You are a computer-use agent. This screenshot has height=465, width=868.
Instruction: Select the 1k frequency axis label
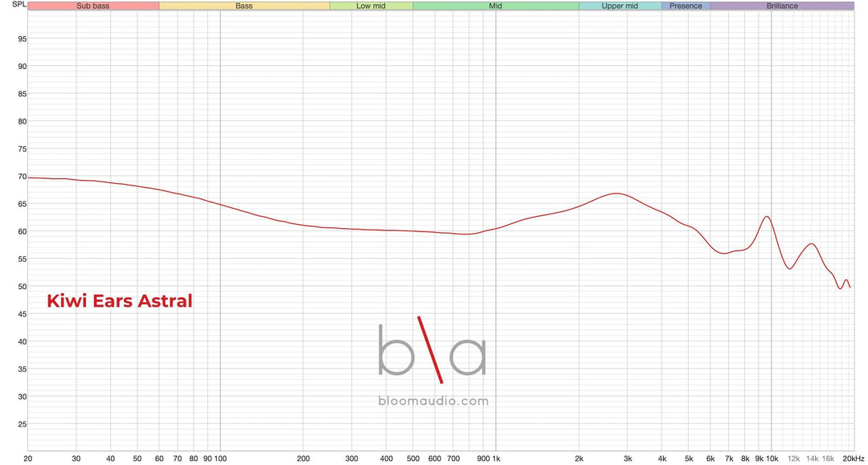pyautogui.click(x=496, y=459)
